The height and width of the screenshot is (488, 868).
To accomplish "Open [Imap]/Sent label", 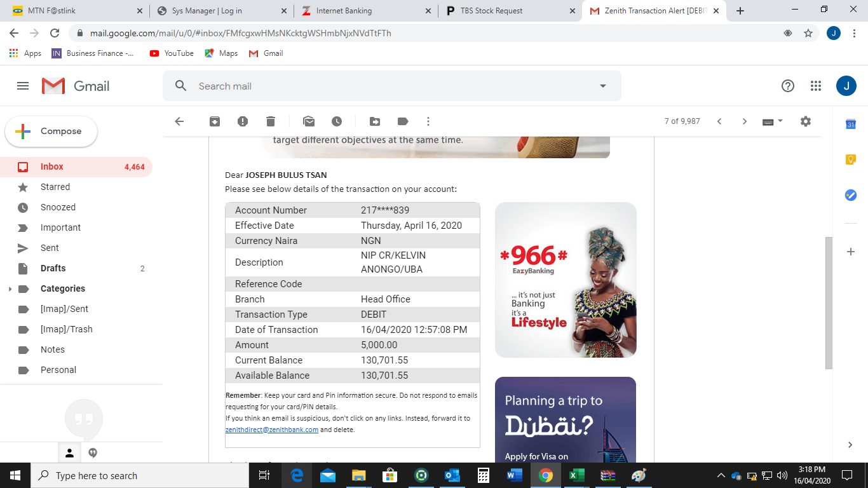I will point(76,309).
